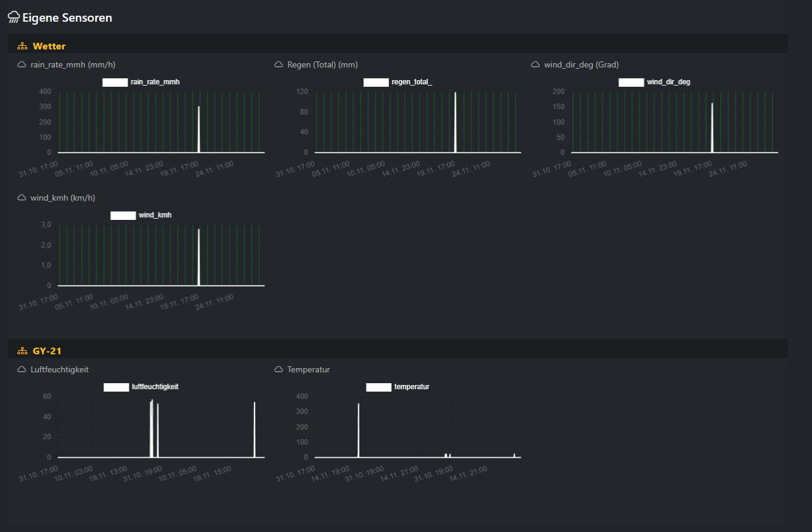This screenshot has height=532, width=812.
Task: Hide the regen_total_ dataset via legend label
Action: click(412, 82)
